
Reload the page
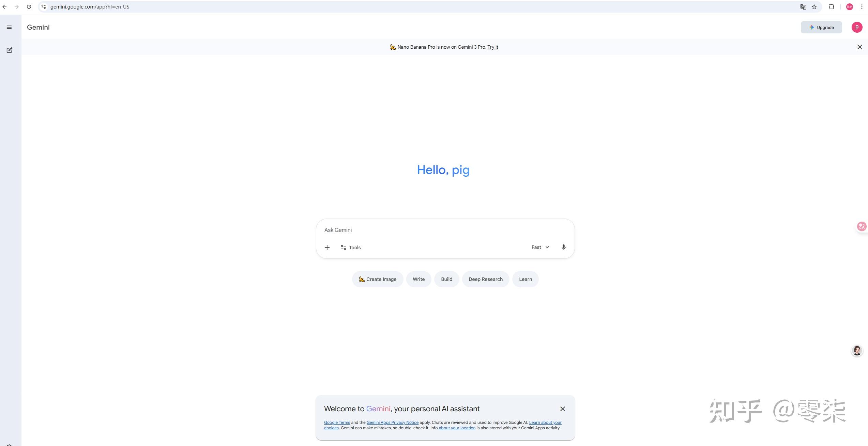click(x=29, y=7)
